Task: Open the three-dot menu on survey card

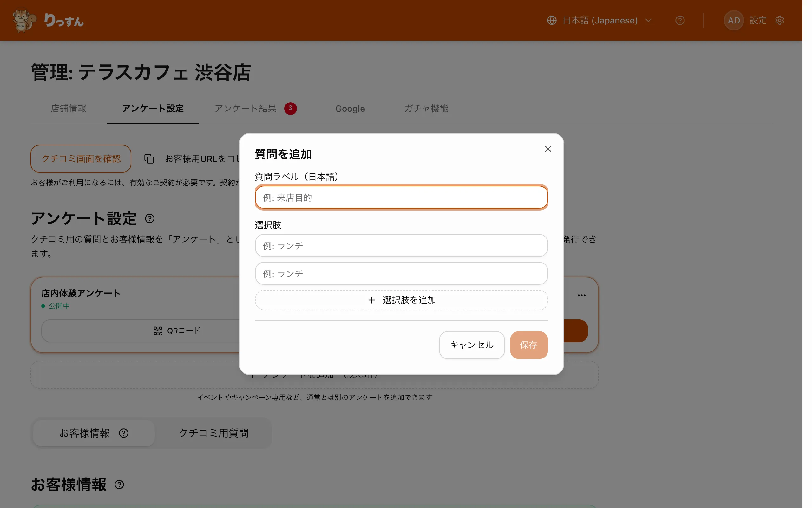Action: (581, 295)
